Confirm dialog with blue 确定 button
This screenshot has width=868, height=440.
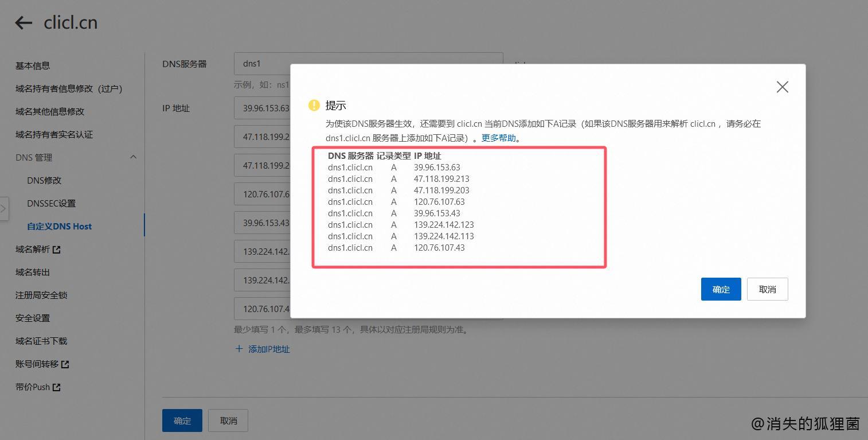pos(721,289)
